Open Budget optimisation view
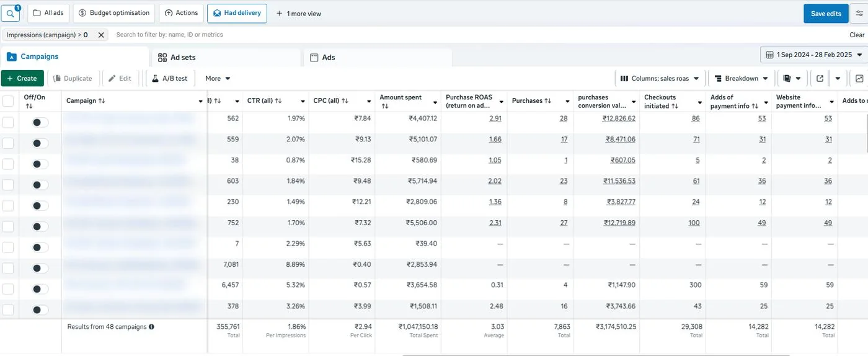868x356 pixels. click(113, 13)
